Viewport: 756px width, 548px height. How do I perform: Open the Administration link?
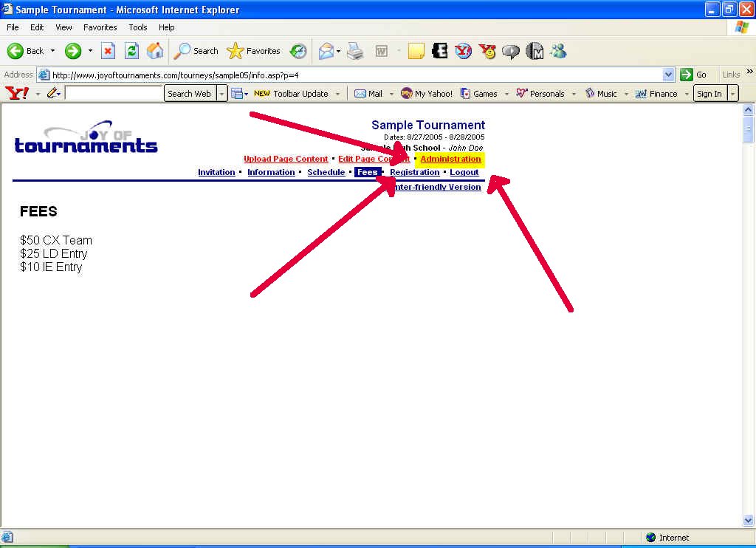click(x=450, y=159)
